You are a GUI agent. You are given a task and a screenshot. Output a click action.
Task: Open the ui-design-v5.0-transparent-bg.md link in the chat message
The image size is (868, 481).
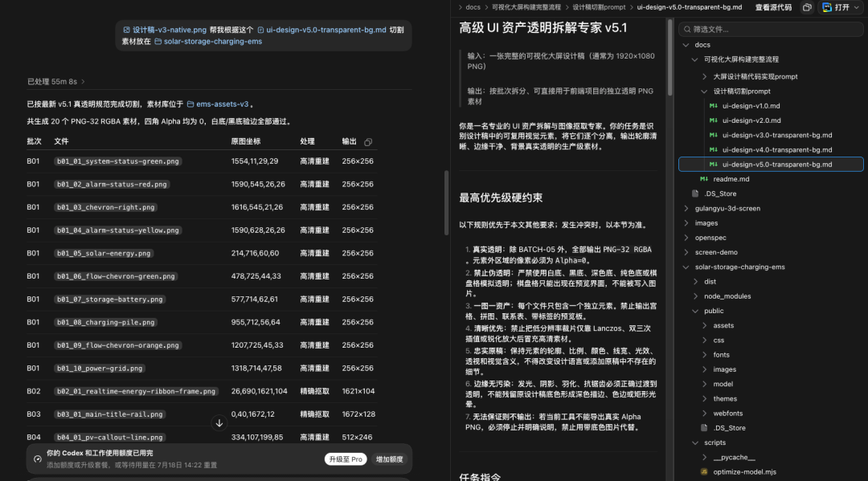pos(321,30)
